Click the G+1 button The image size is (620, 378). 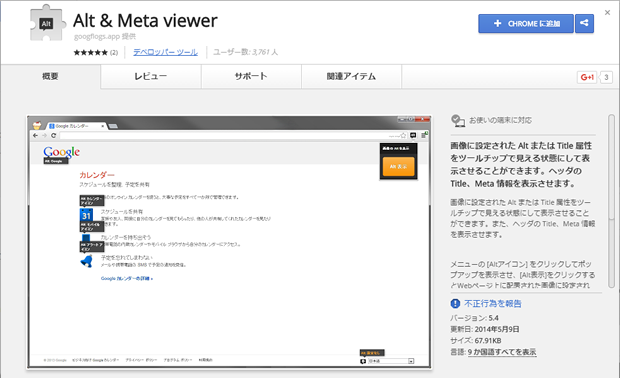pyautogui.click(x=587, y=77)
